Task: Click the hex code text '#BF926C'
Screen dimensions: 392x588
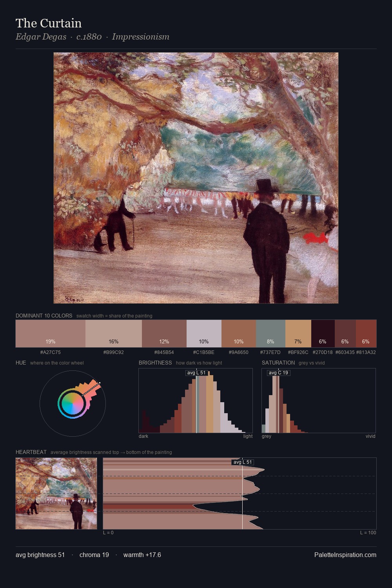Action: (x=298, y=352)
